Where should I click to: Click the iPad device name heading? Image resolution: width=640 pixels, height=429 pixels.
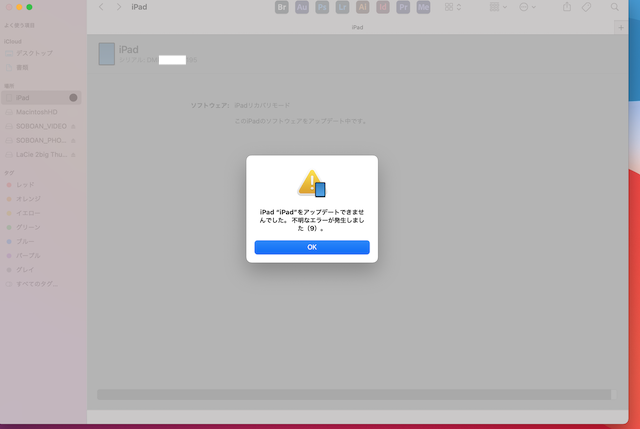tap(129, 50)
